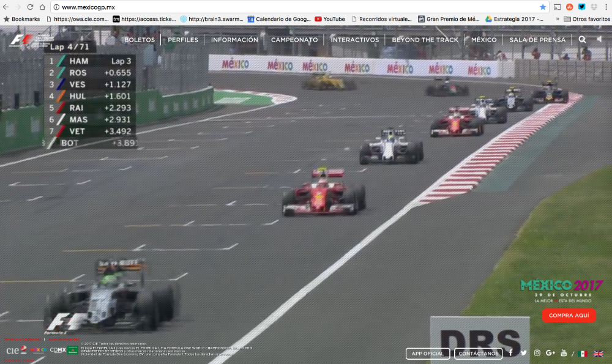Open the site search magnifier icon
Screen dimensions: 612x364
pyautogui.click(x=581, y=39)
